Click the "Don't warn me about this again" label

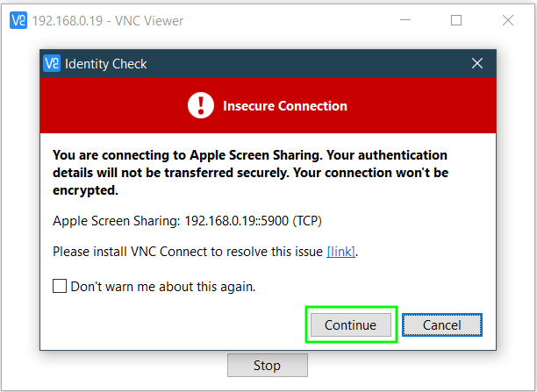(x=163, y=287)
